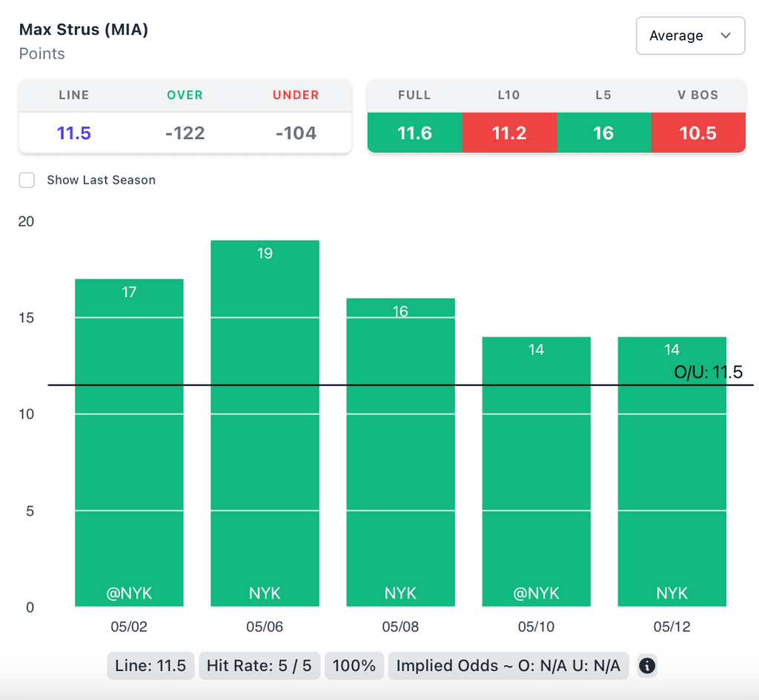Click the 11.5 line value
The height and width of the screenshot is (700, 759).
(x=74, y=133)
